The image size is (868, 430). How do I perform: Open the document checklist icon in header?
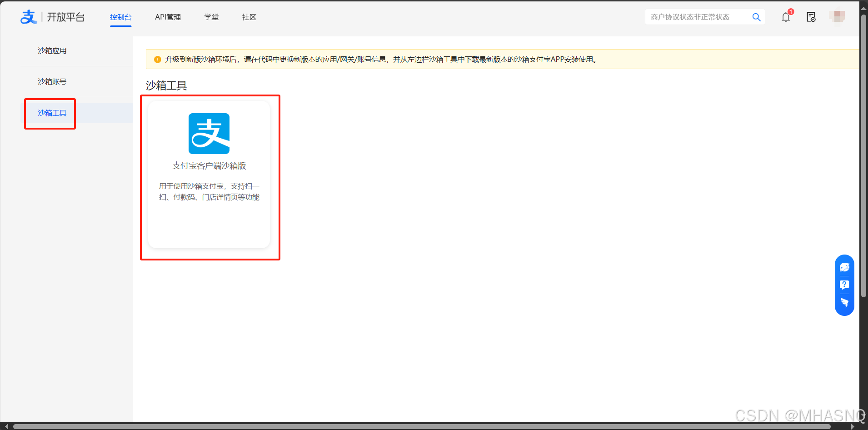click(811, 17)
